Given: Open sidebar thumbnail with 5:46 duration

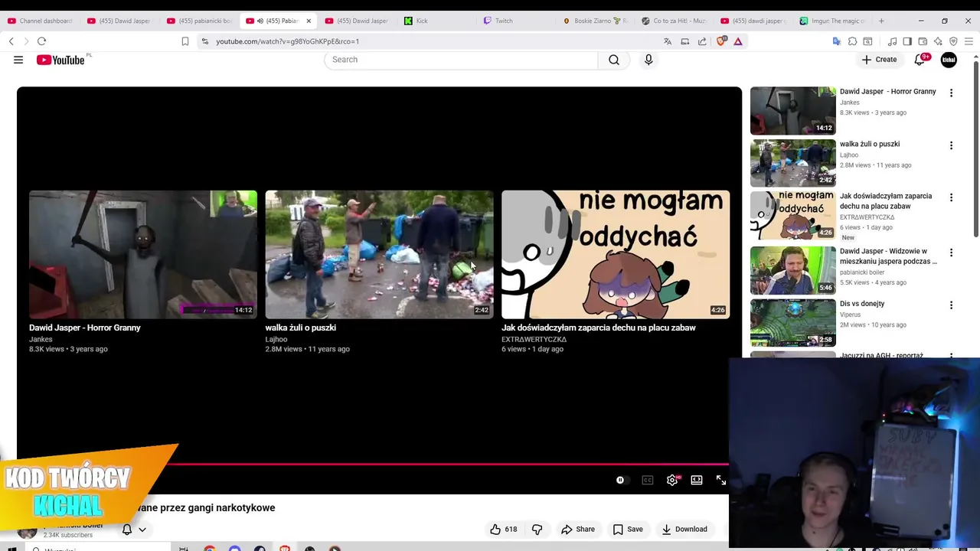Looking at the screenshot, I should tap(793, 270).
